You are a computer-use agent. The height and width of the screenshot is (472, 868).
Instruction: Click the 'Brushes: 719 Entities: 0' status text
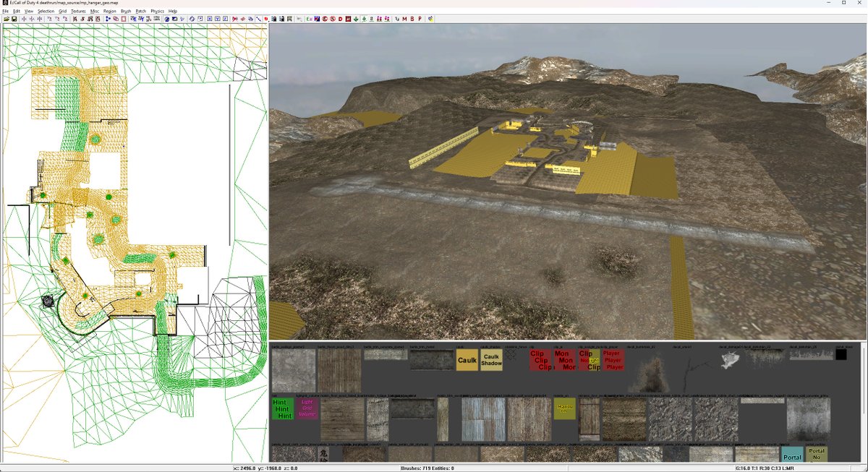(427, 468)
